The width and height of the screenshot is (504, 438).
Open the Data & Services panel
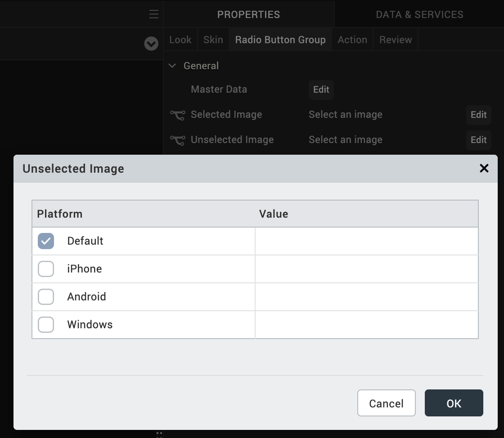coord(419,14)
